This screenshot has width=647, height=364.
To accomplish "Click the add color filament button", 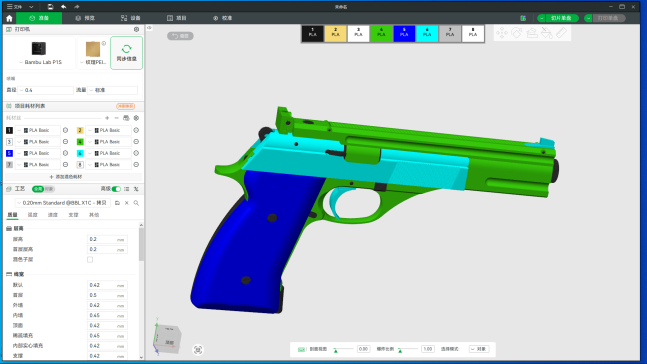I will [x=66, y=177].
